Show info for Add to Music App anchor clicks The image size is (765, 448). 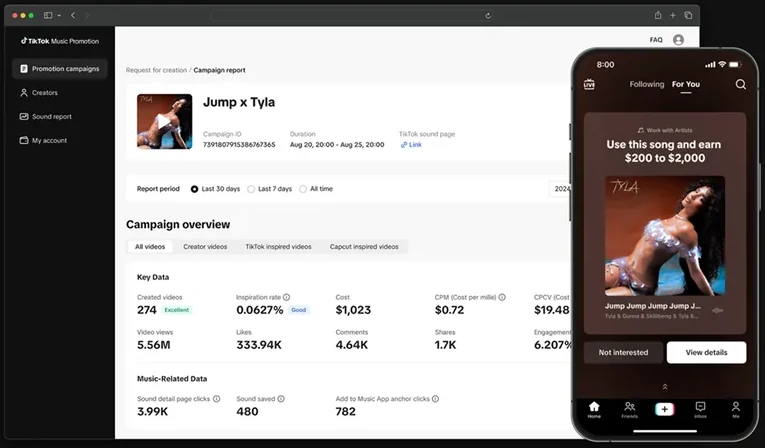pos(435,399)
